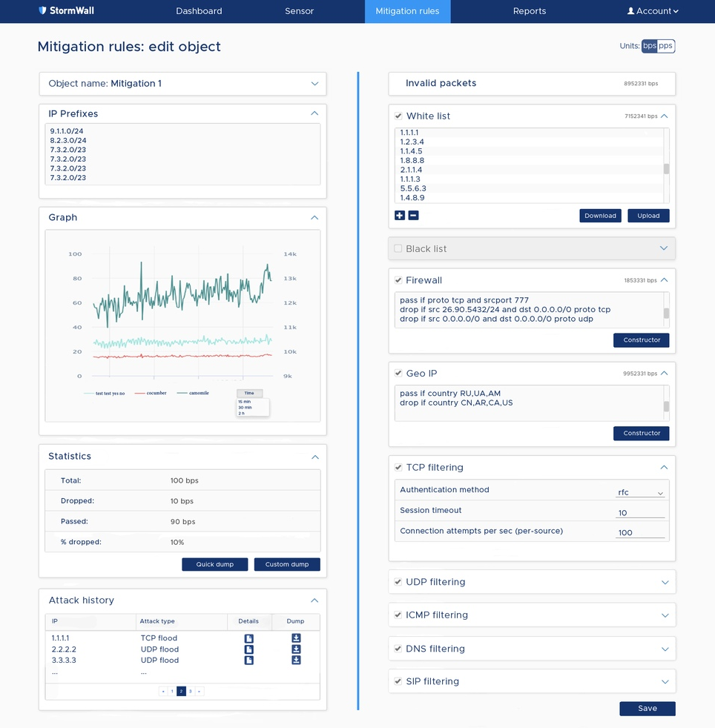Expand the UDP filtering section
Image resolution: width=715 pixels, height=728 pixels.
point(664,582)
